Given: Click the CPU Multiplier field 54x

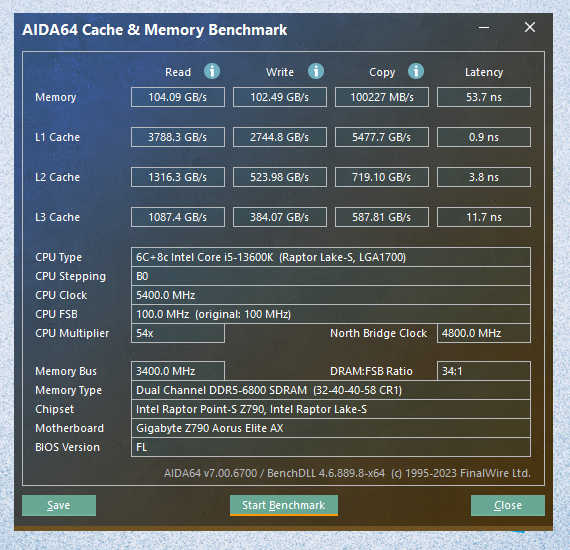Looking at the screenshot, I should click(x=178, y=333).
